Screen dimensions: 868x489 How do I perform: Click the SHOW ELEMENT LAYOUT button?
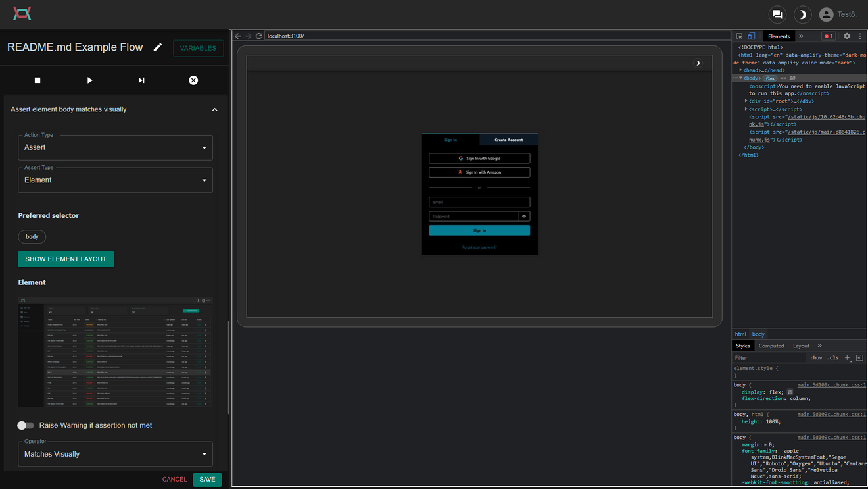click(66, 259)
